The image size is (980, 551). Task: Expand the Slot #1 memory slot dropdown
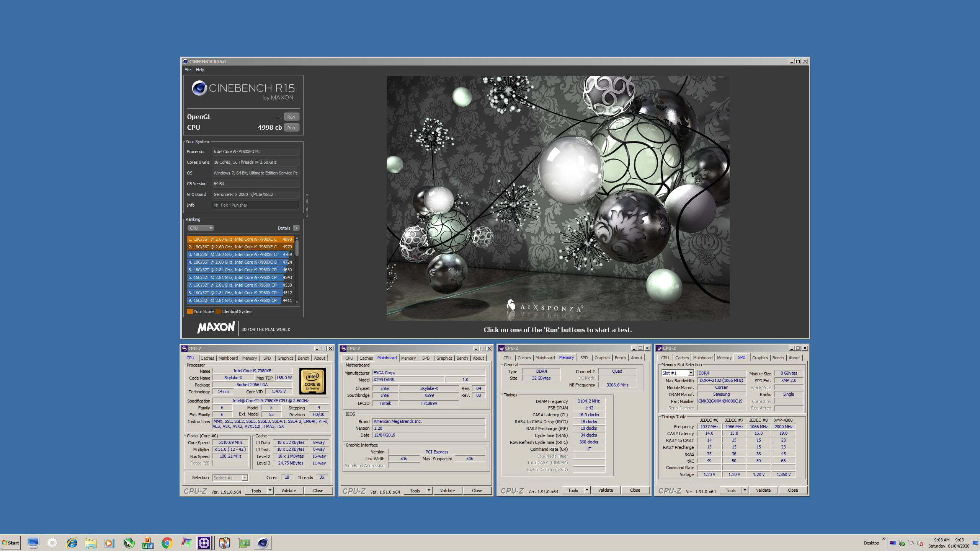point(690,373)
